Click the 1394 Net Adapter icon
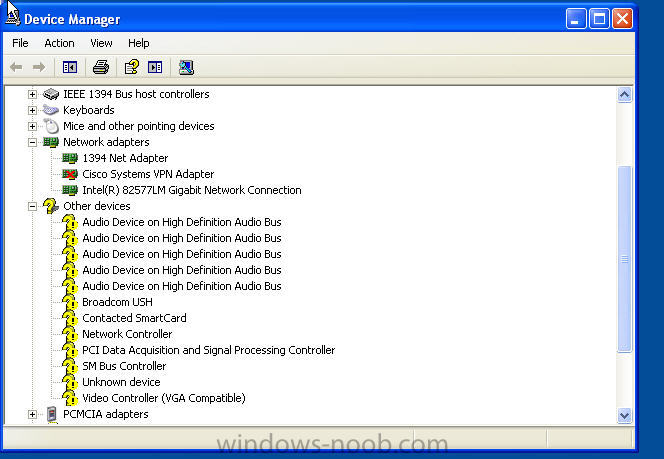The height and width of the screenshot is (459, 664). pyautogui.click(x=70, y=158)
